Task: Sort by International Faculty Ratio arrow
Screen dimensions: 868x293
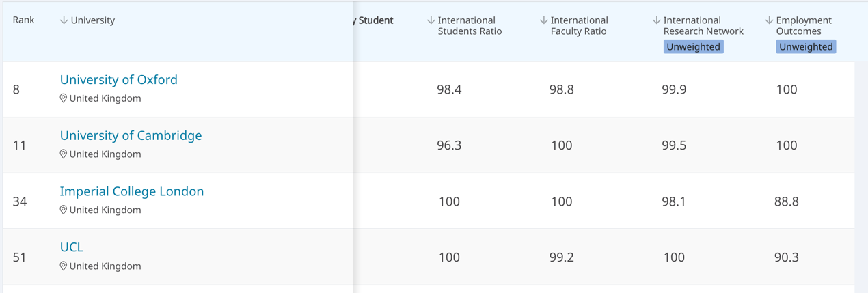Action: pos(544,20)
